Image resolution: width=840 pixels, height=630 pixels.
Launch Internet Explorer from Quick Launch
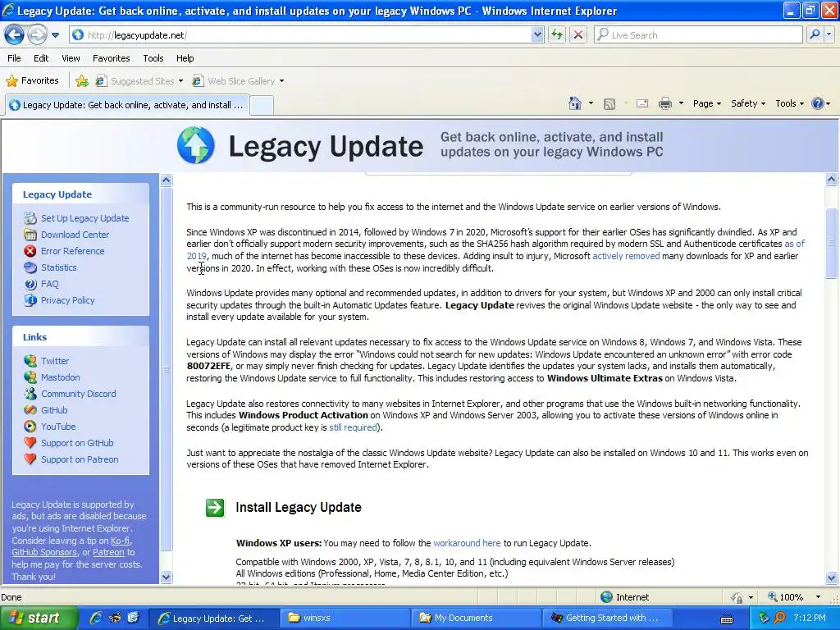coord(96,618)
